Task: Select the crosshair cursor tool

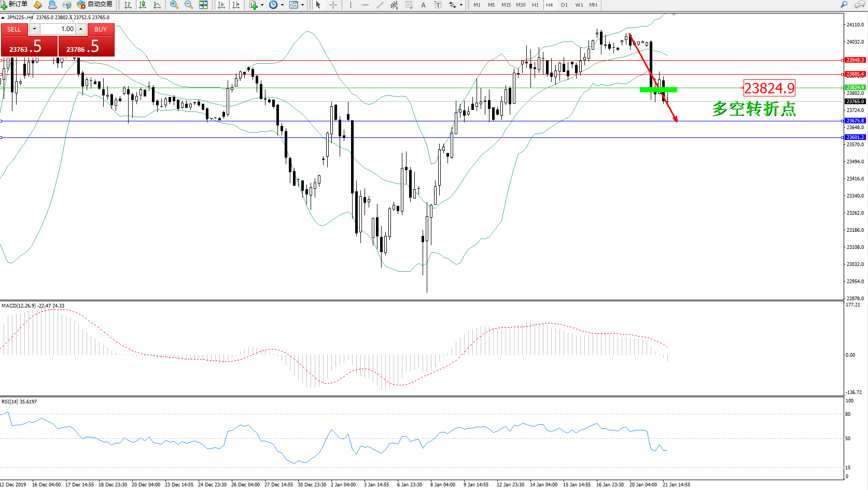Action: [333, 5]
